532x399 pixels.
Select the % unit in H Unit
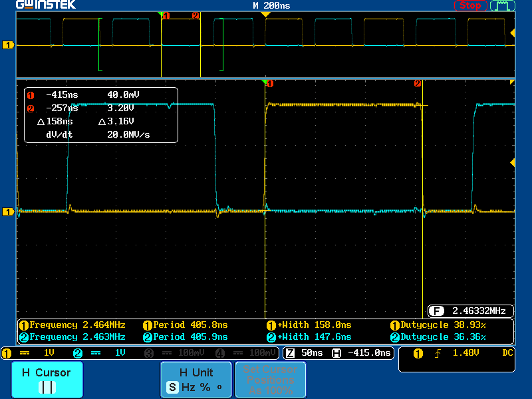pos(205,387)
